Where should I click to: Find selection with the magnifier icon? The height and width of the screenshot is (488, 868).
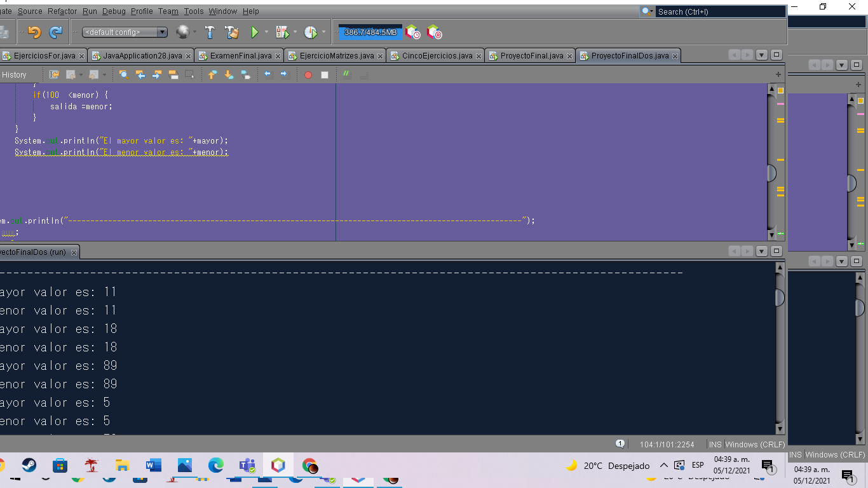(x=124, y=74)
